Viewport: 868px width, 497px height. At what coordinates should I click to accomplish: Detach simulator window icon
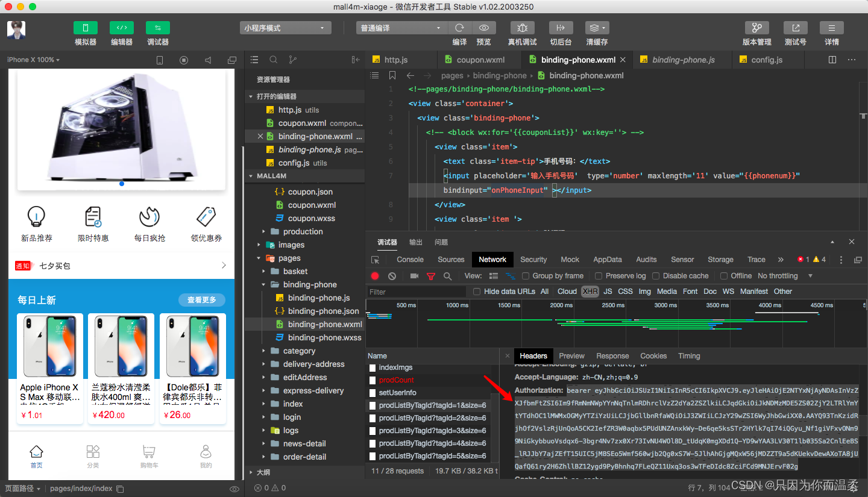(232, 60)
